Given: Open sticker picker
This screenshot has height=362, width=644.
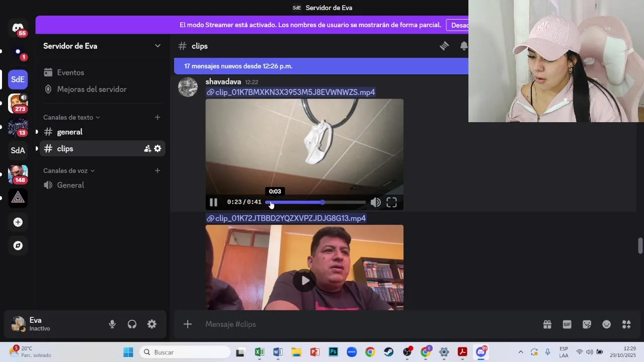Looking at the screenshot, I should [587, 324].
